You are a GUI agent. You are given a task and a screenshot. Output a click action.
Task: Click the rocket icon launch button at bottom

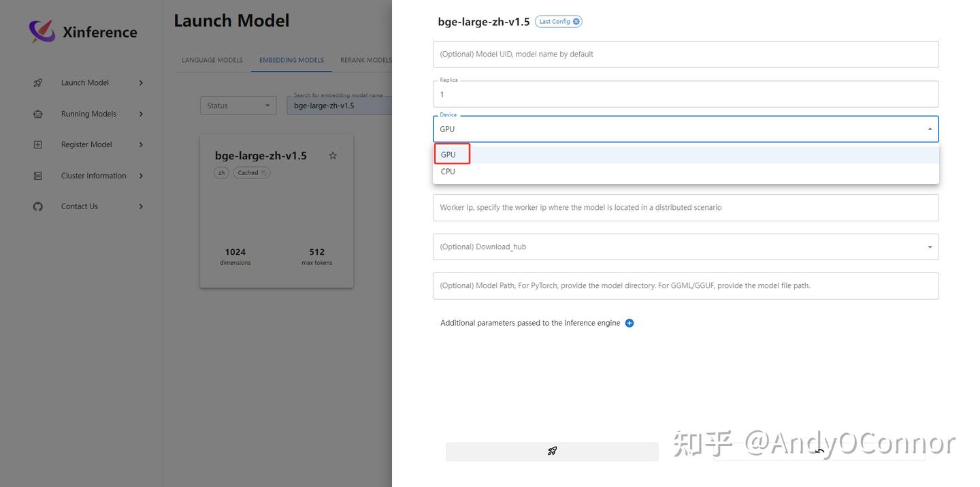pyautogui.click(x=552, y=451)
